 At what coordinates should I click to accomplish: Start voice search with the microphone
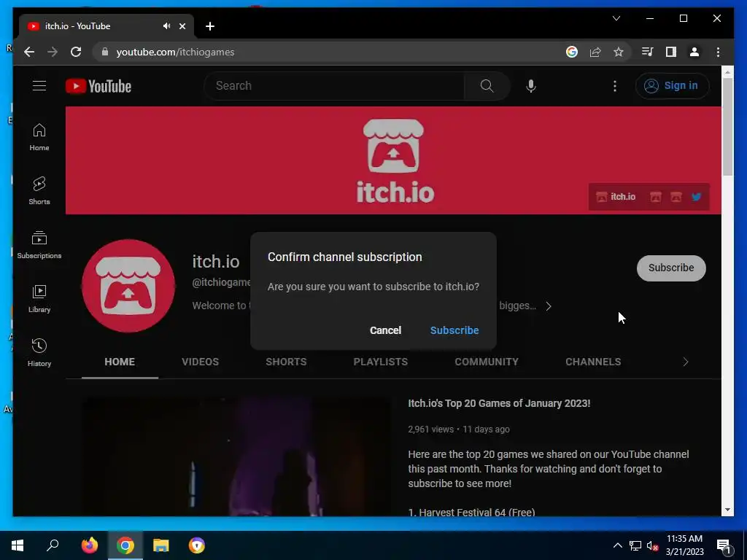pos(531,86)
